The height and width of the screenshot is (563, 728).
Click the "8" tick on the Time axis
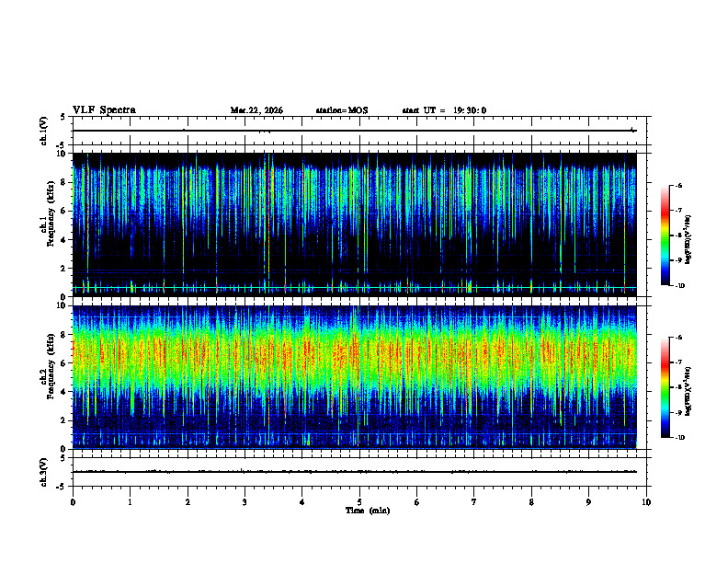[531, 502]
